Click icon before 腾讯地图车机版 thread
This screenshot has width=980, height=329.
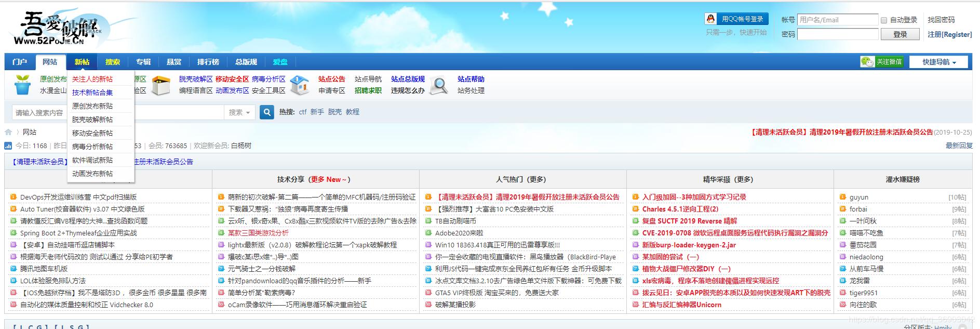coord(14,269)
